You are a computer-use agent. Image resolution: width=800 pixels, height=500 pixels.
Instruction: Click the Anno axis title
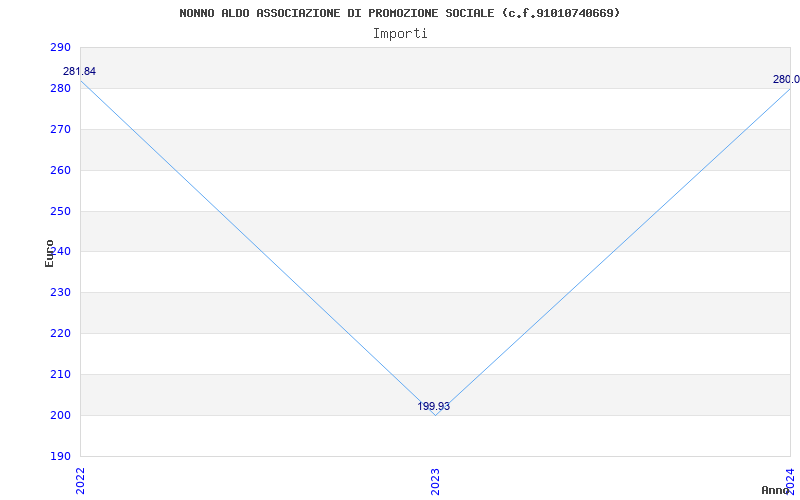pos(776,490)
